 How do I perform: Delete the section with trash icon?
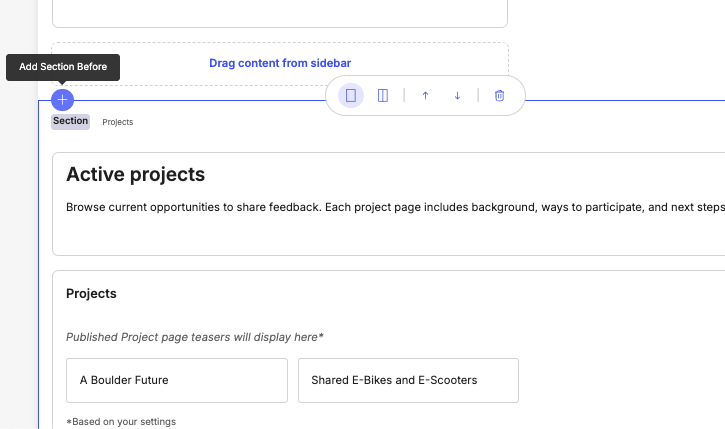click(500, 96)
